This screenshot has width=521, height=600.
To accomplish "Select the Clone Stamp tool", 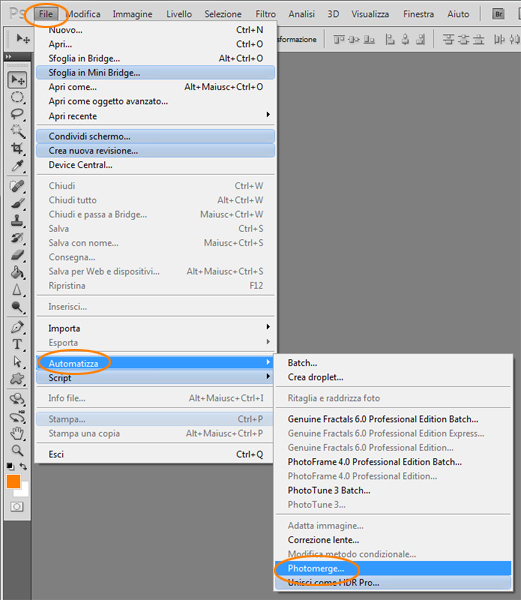I will coord(17,220).
